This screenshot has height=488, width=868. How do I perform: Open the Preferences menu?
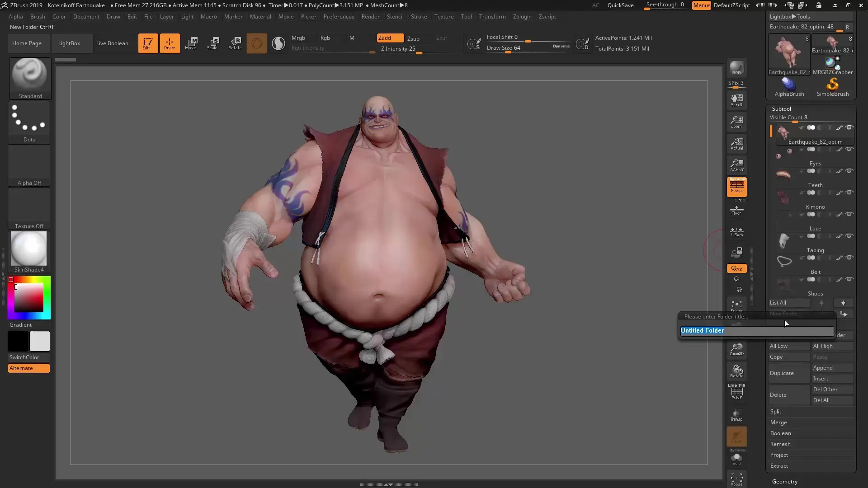(339, 17)
